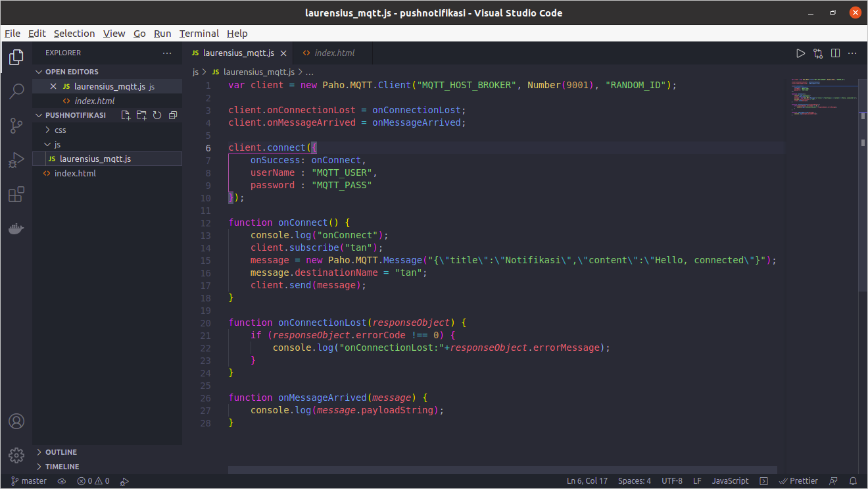Open the Terminal menu
The width and height of the screenshot is (868, 489).
(x=199, y=34)
